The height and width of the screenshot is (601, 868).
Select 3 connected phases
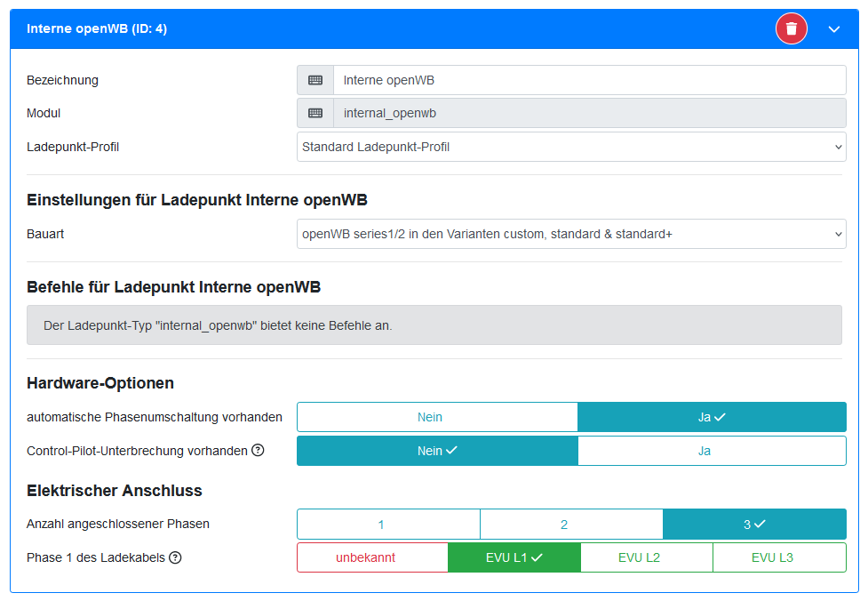pos(754,525)
